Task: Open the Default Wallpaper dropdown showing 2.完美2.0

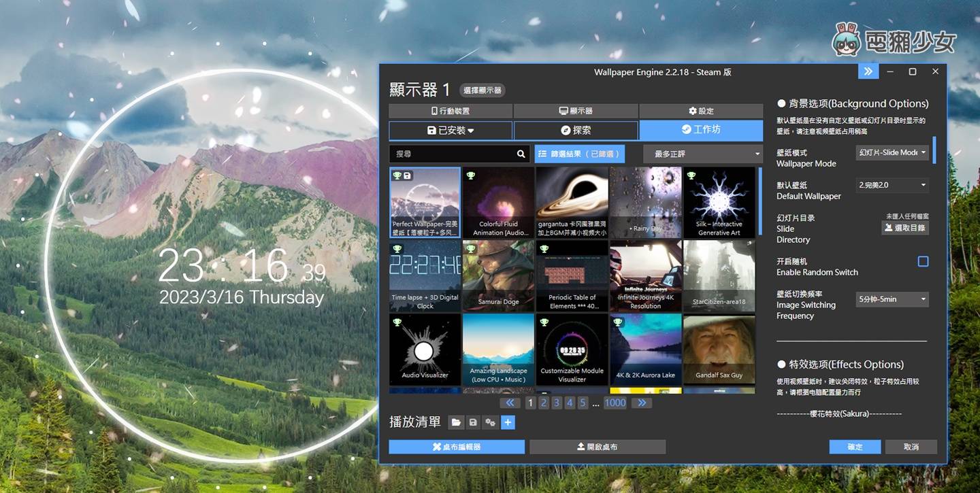Action: [x=892, y=185]
